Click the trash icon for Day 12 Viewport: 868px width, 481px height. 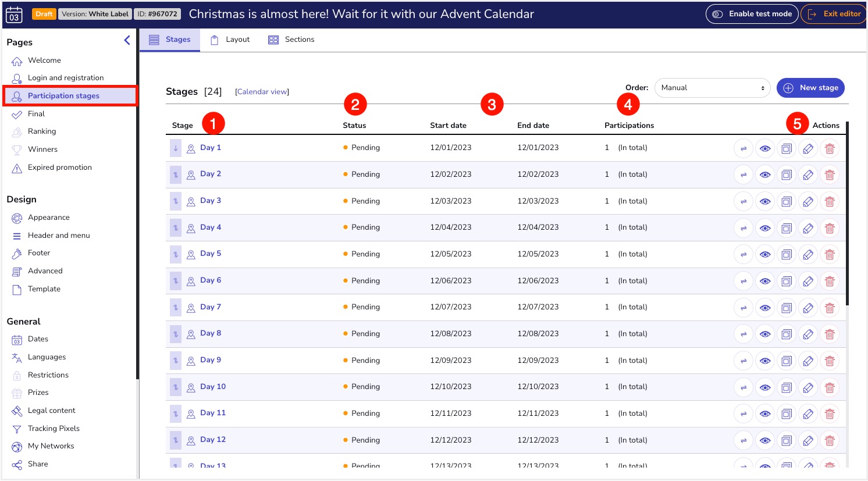click(830, 440)
